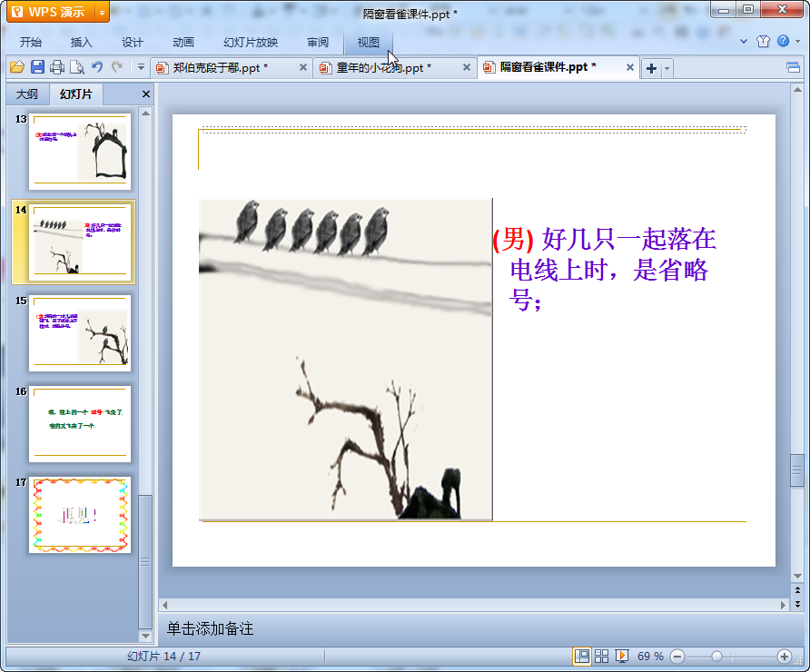The height and width of the screenshot is (672, 810).
Task: Open the 审阅 ribbon tab
Action: [318, 43]
